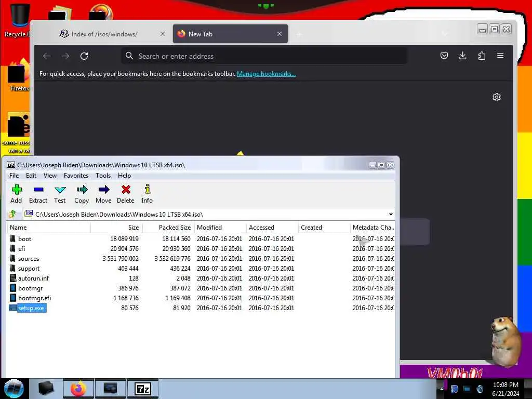532x399 pixels.
Task: Open the File menu in 7-Zip
Action: point(14,176)
